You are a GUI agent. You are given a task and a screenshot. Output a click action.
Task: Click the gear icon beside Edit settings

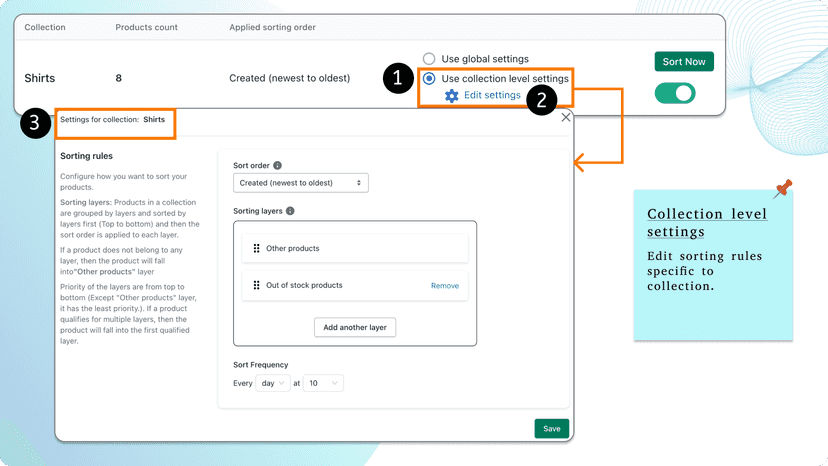pos(451,96)
